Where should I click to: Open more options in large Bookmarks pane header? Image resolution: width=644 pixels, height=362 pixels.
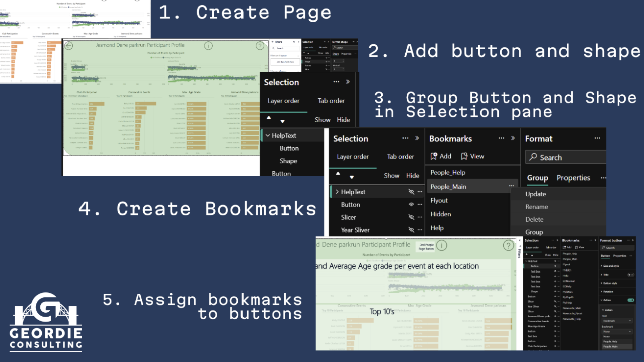(x=501, y=138)
